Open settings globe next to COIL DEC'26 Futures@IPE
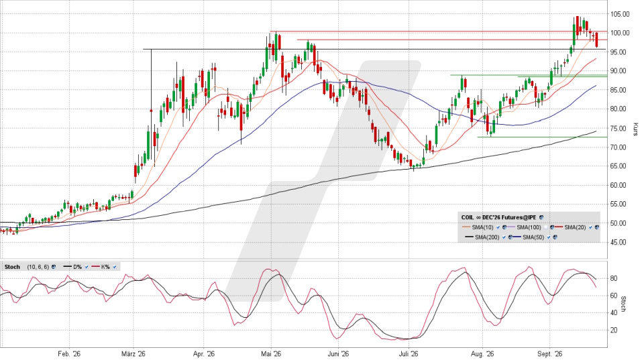This screenshot has width=644, height=362. coord(541,217)
